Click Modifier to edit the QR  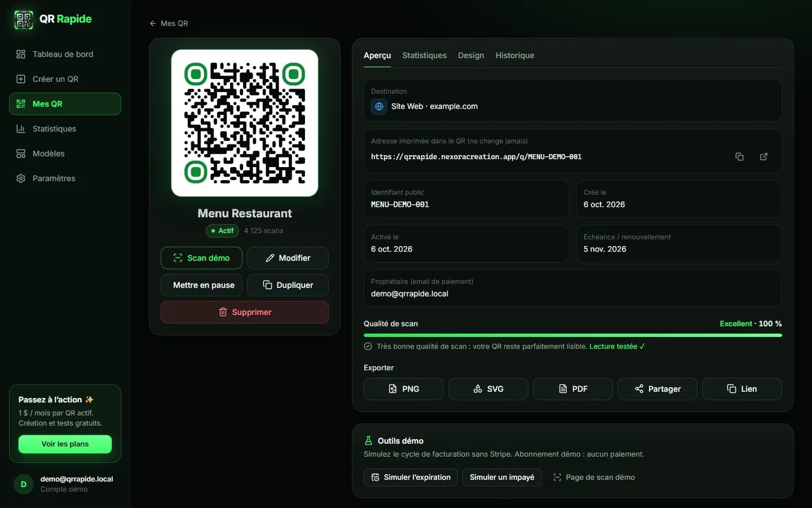tap(288, 258)
